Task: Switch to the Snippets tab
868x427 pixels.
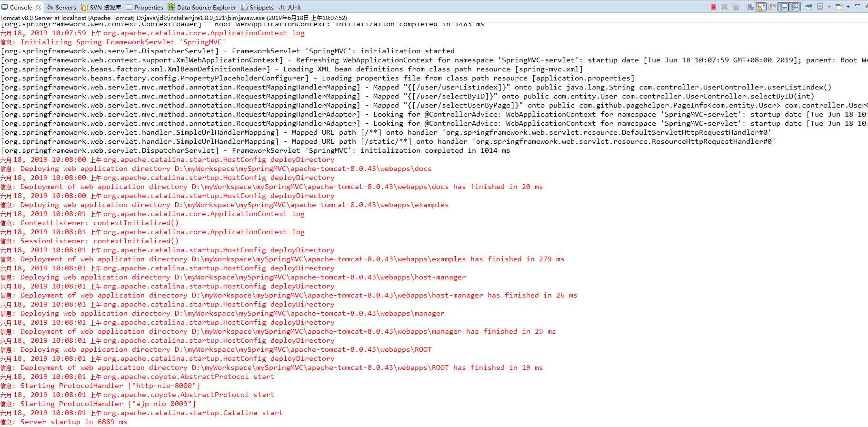Action: 258,7
